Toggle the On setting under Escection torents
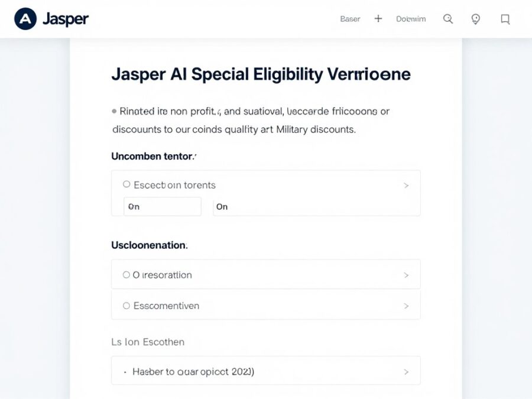532x399 pixels. (x=222, y=206)
